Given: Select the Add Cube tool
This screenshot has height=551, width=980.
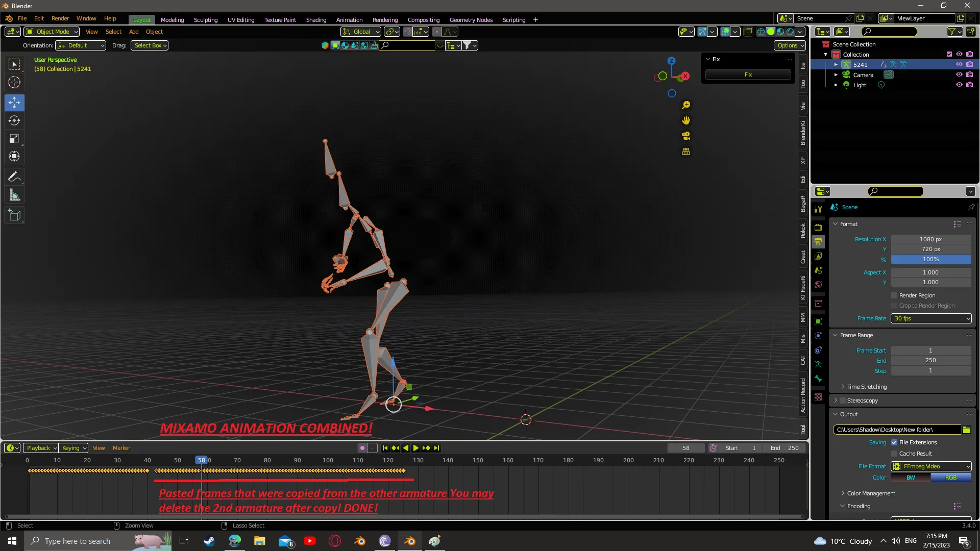Looking at the screenshot, I should click(14, 215).
